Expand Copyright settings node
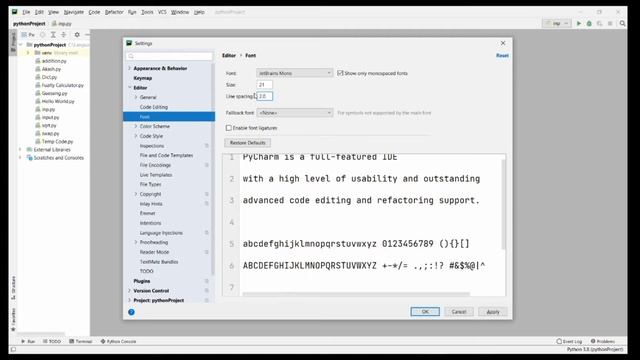The height and width of the screenshot is (360, 640). (x=136, y=194)
